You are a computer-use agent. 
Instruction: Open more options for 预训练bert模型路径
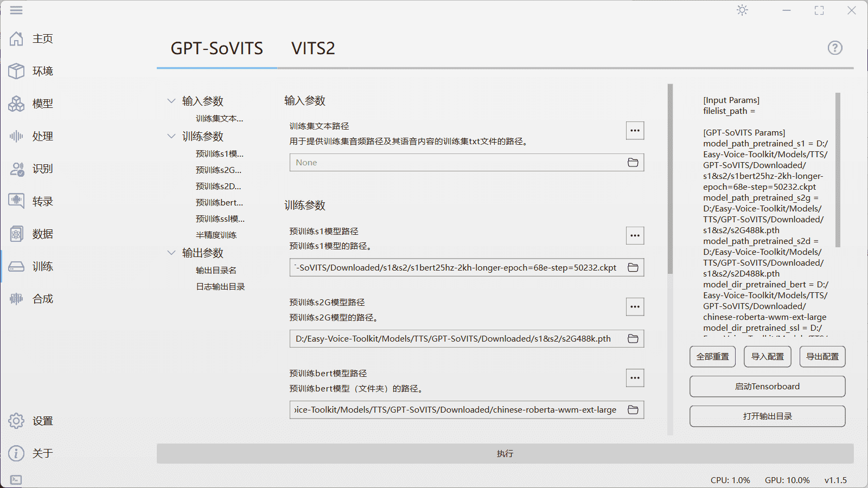click(635, 377)
